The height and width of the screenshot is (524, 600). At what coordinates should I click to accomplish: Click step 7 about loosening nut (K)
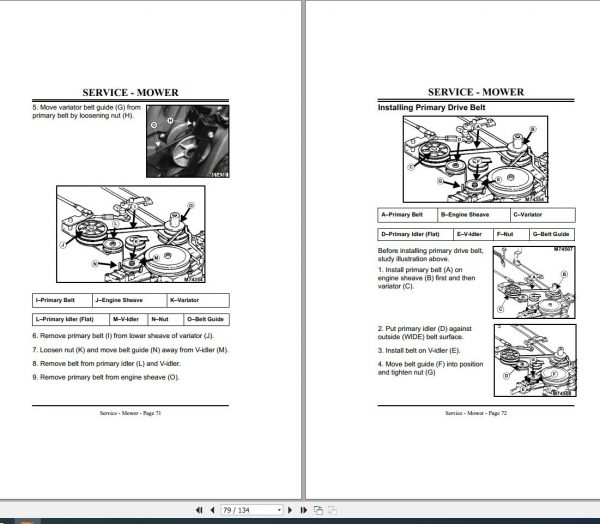130,350
